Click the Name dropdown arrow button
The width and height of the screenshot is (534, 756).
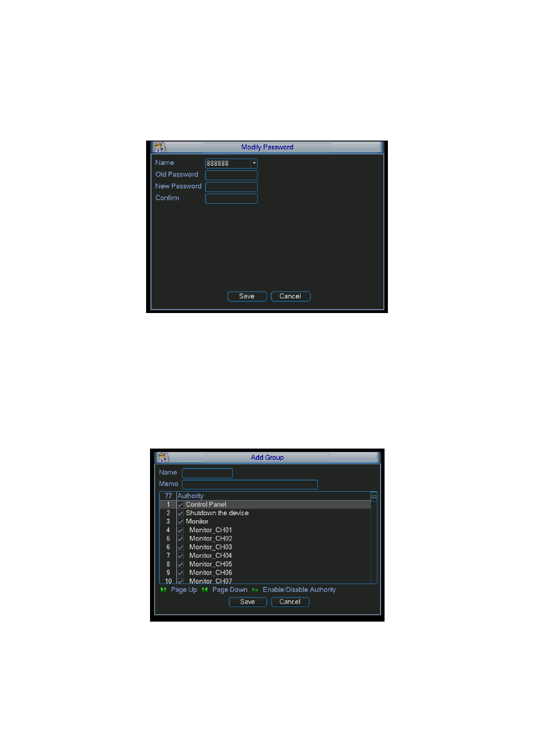tap(254, 164)
